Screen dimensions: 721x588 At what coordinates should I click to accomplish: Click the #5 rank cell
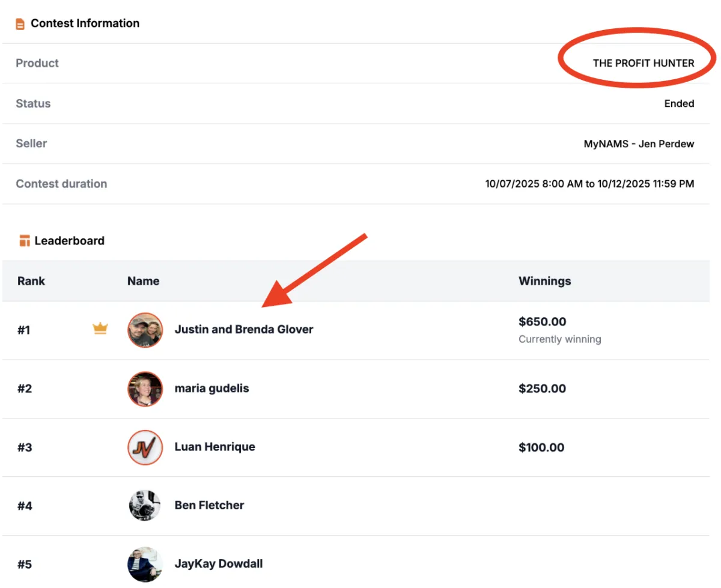click(25, 565)
